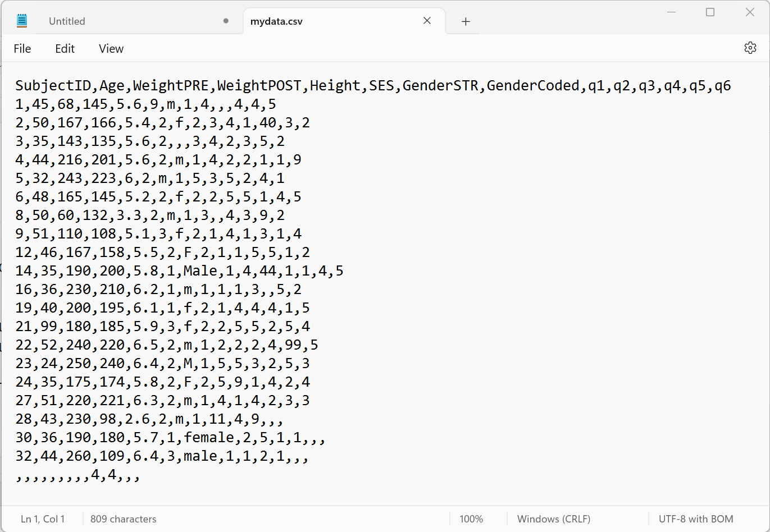770x532 pixels.
Task: Open the View menu
Action: (111, 49)
